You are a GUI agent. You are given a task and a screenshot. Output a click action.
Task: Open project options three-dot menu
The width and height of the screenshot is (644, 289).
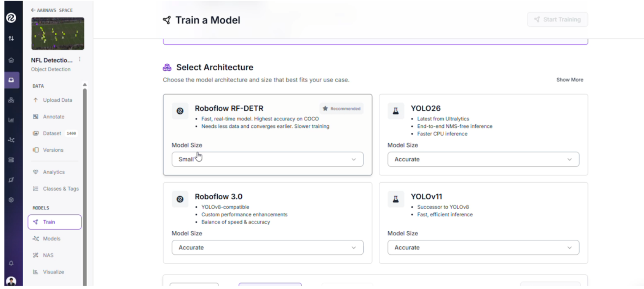80,59
